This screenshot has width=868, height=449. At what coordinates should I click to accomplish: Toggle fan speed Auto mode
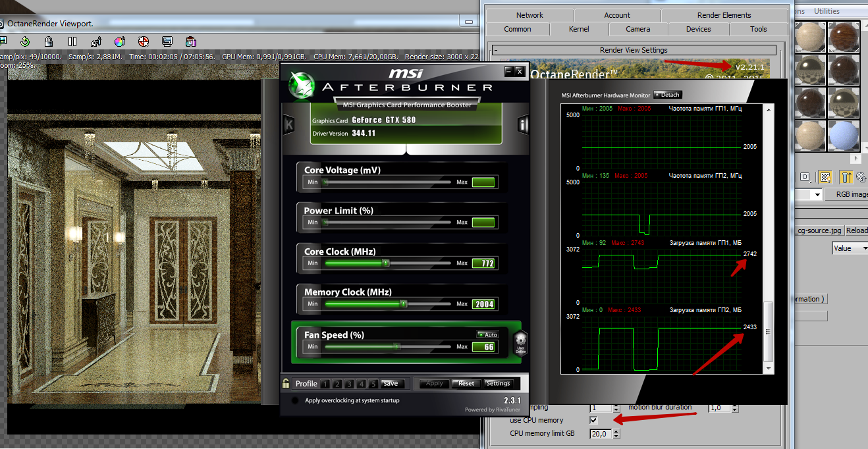(x=487, y=334)
